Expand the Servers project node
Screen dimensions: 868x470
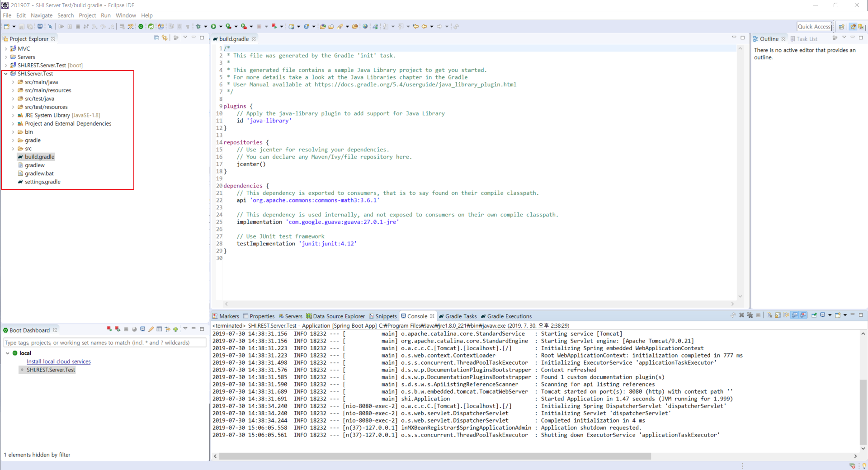click(x=6, y=57)
